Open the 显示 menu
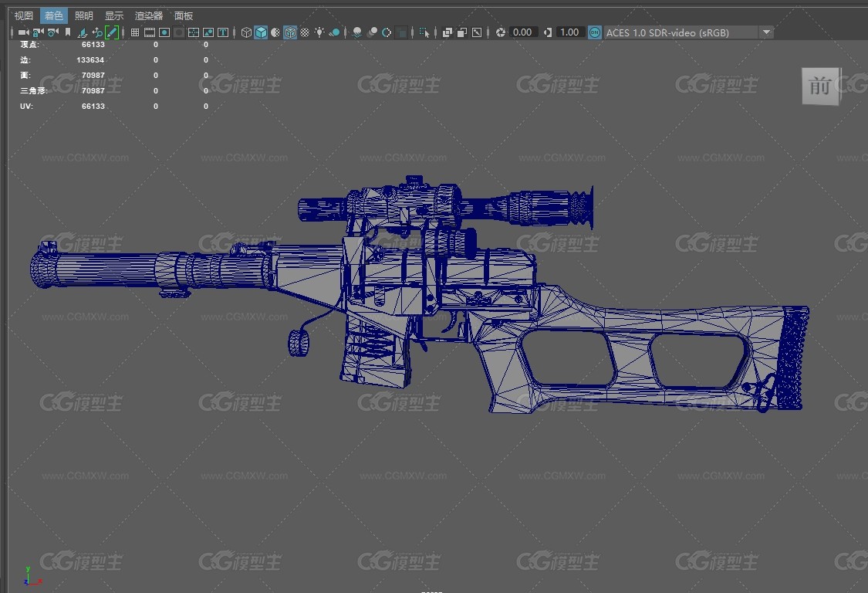 (114, 15)
